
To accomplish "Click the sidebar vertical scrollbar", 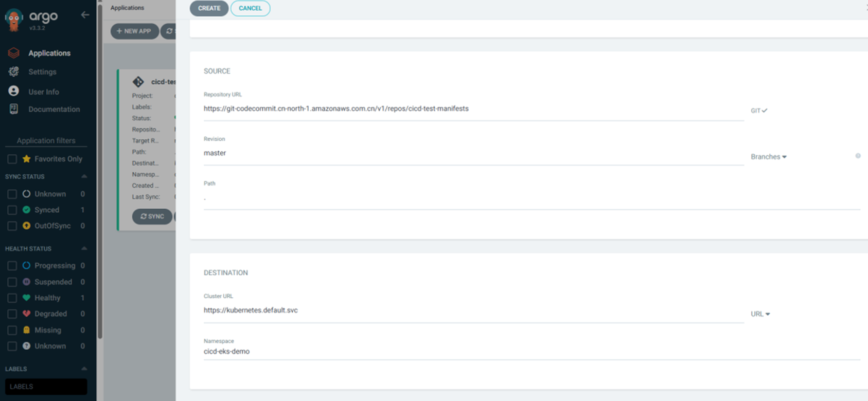I will coord(100,170).
